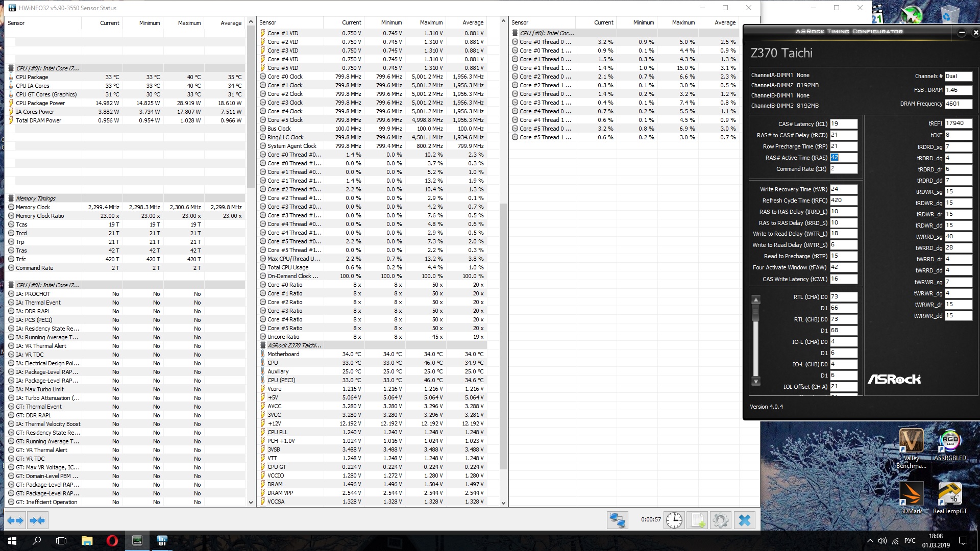The image size is (980, 551).
Task: Reset the elapsed time clock icon
Action: [674, 520]
